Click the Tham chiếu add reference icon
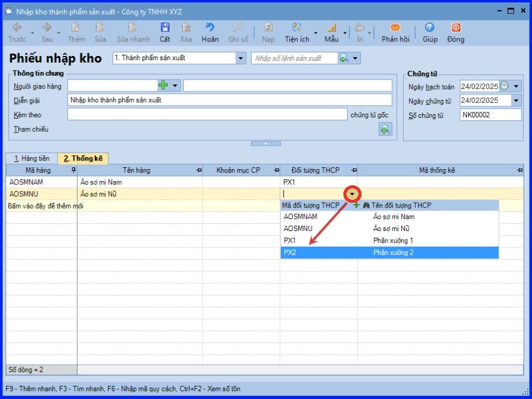This screenshot has width=532, height=399. pyautogui.click(x=384, y=129)
